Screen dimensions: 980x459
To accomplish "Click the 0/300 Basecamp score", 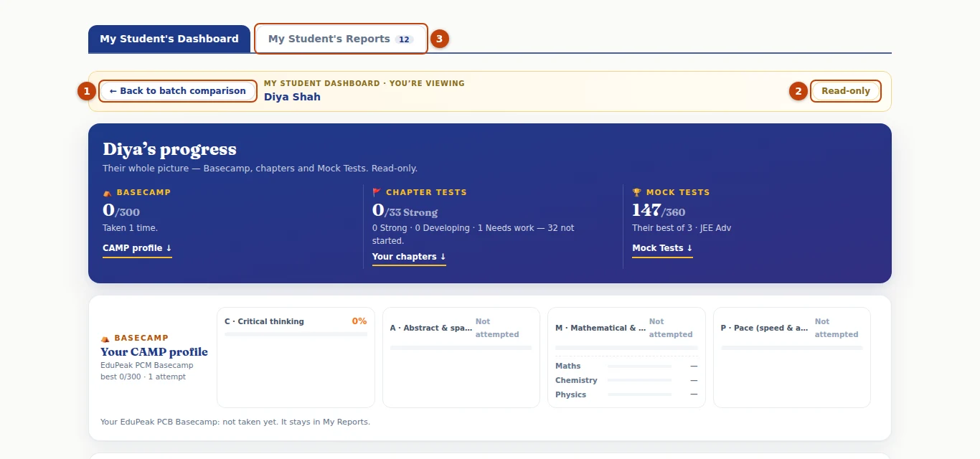I will (121, 211).
